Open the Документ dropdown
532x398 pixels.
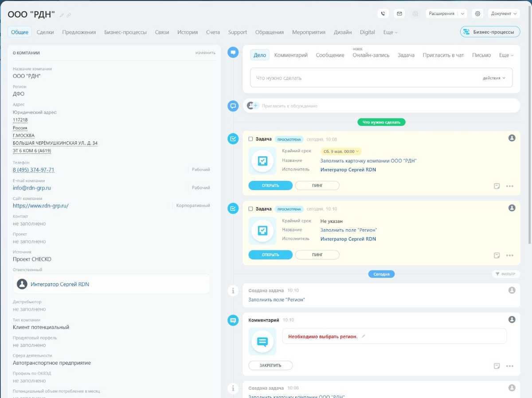point(504,14)
